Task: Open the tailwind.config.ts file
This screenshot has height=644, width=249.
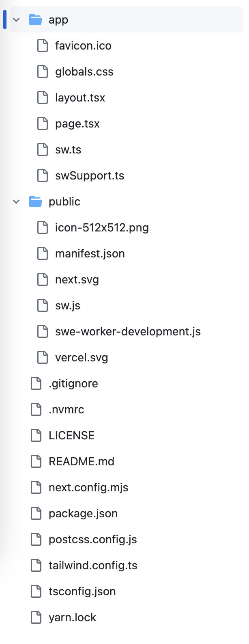Action: point(92,565)
